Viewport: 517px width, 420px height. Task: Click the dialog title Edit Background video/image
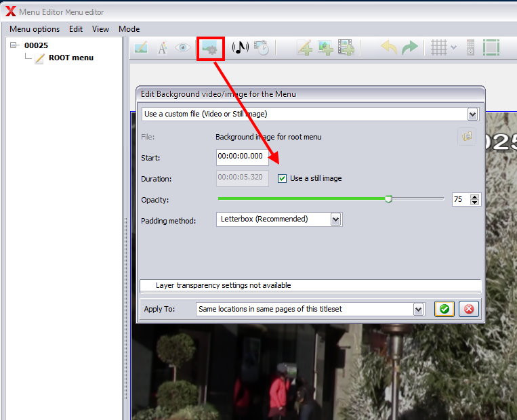(x=218, y=94)
